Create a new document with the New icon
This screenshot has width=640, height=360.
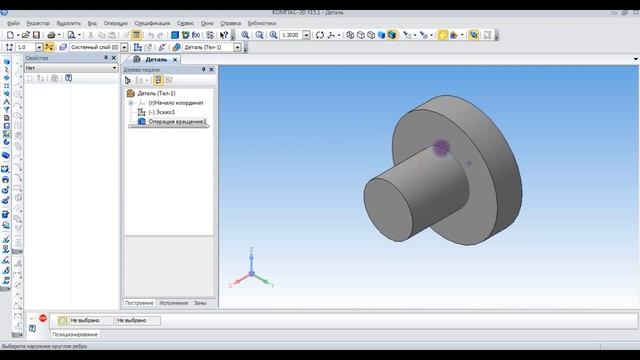pyautogui.click(x=10, y=35)
